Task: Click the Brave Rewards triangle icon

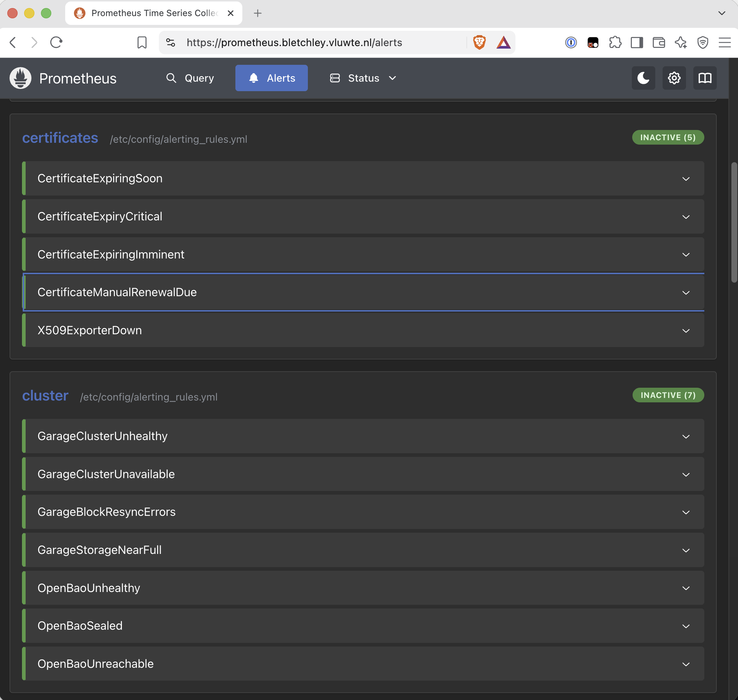Action: point(503,42)
